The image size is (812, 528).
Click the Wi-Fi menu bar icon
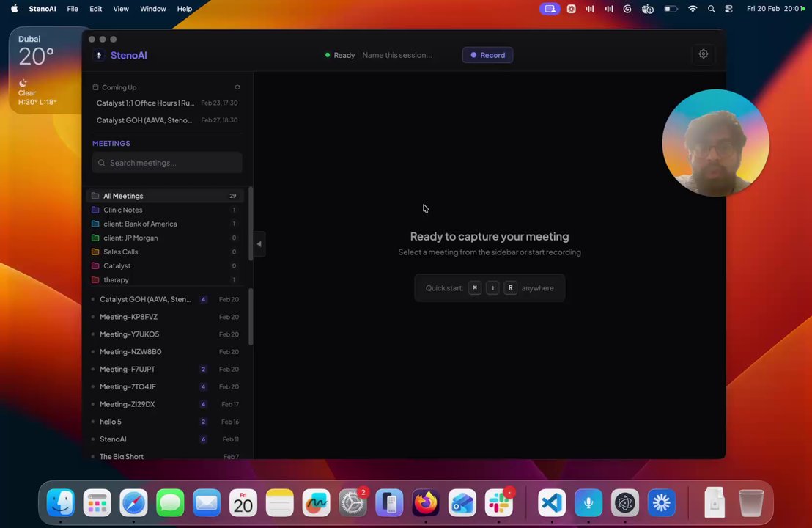[693, 9]
